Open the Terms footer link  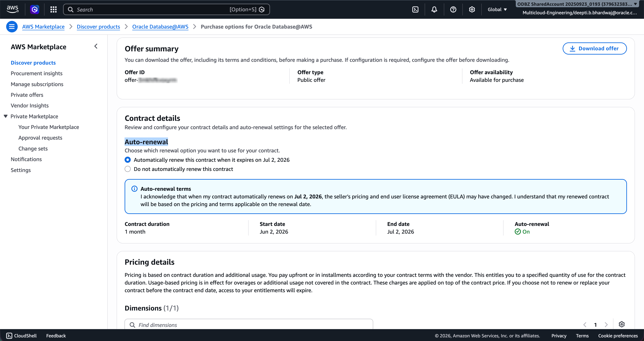(582, 336)
